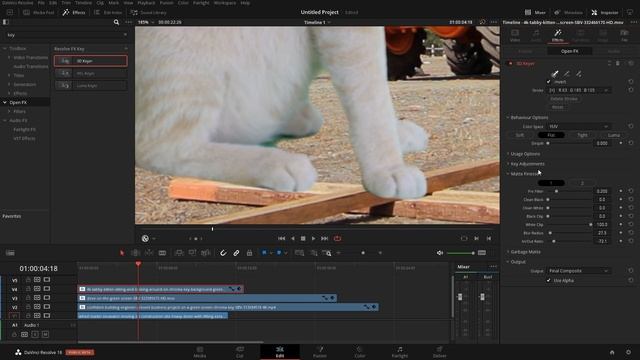Open the Color Space dropdown
The width and height of the screenshot is (640, 360).
click(578, 127)
